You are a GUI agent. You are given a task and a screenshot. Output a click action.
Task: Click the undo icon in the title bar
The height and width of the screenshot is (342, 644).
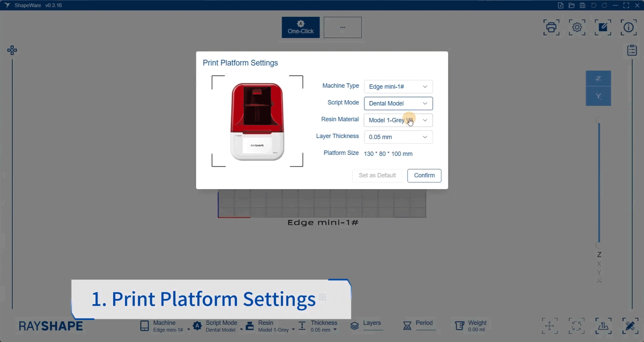(594, 5)
